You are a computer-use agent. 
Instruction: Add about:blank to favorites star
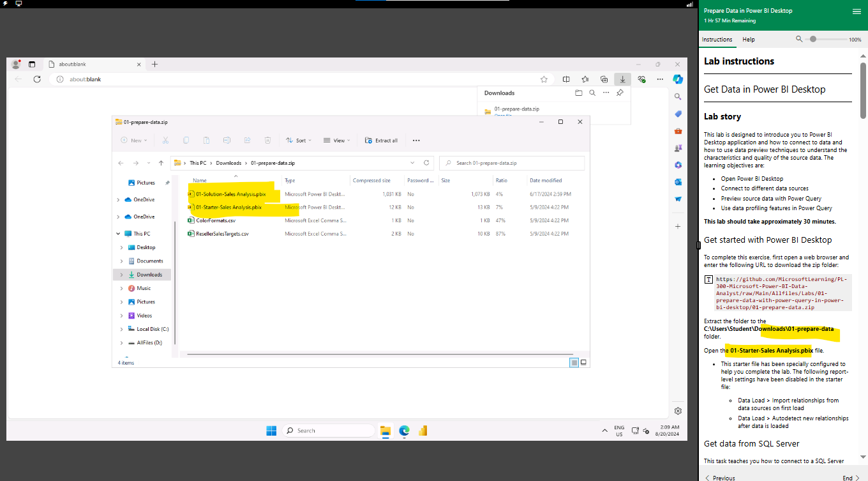point(544,79)
